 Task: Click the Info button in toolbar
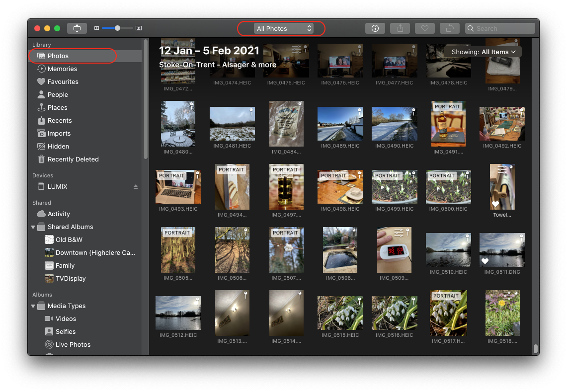pyautogui.click(x=375, y=28)
